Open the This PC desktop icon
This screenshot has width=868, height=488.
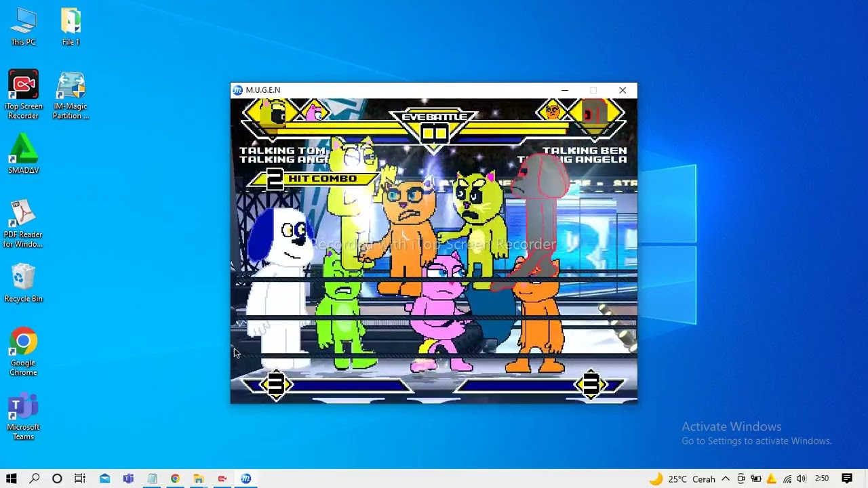point(23,27)
